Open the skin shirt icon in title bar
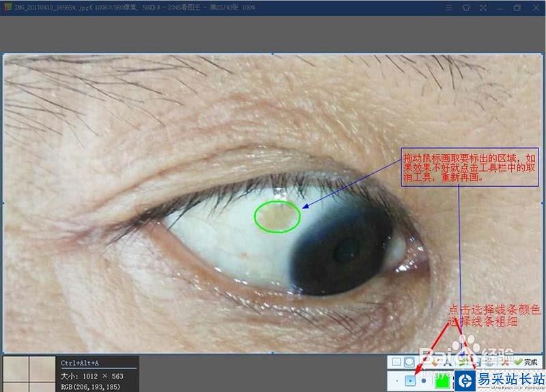546x392 pixels. point(466,7)
